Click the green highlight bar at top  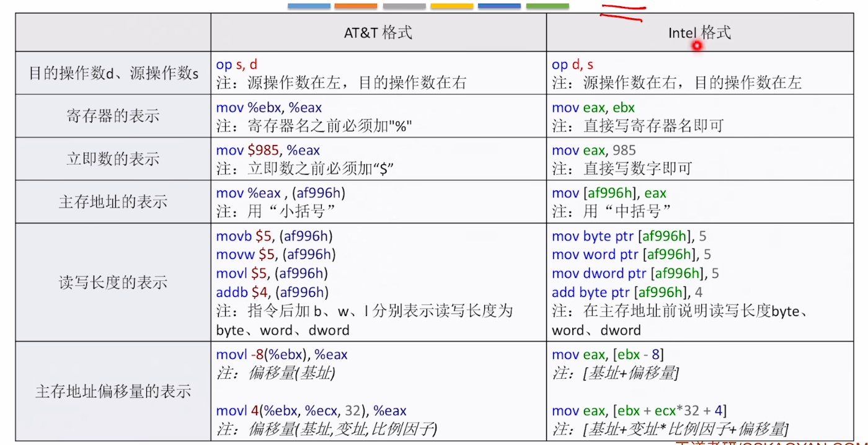(546, 6)
